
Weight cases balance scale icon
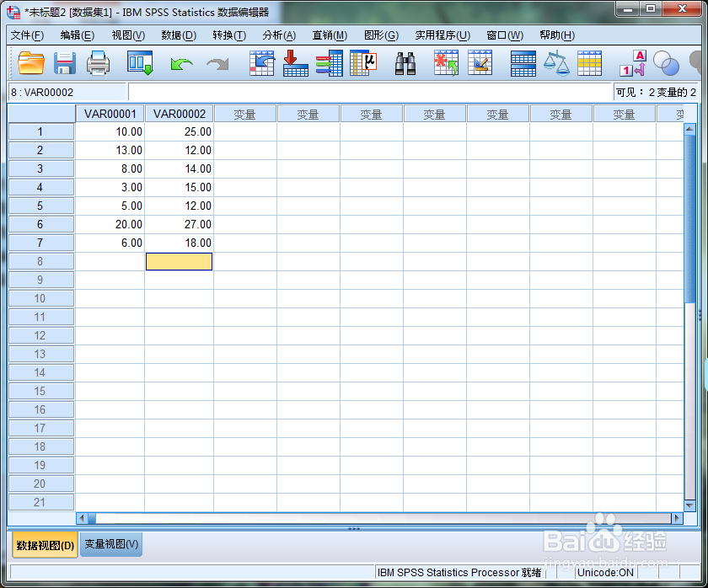click(556, 63)
